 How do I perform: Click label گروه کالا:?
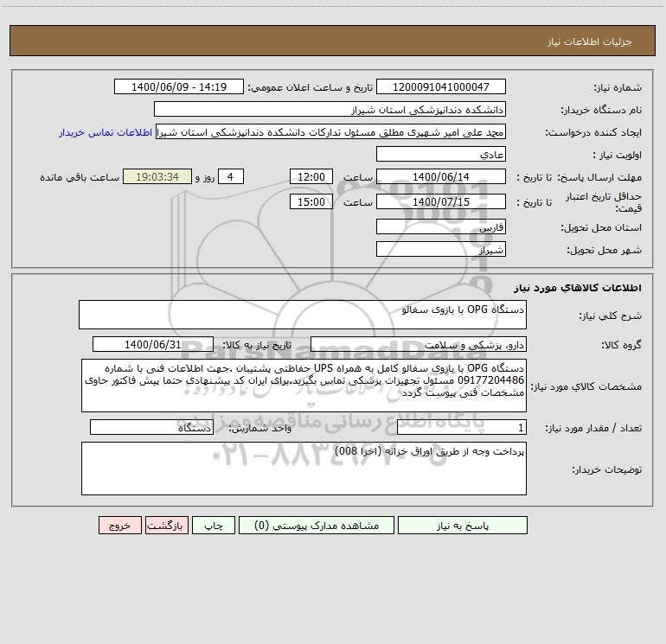621,345
